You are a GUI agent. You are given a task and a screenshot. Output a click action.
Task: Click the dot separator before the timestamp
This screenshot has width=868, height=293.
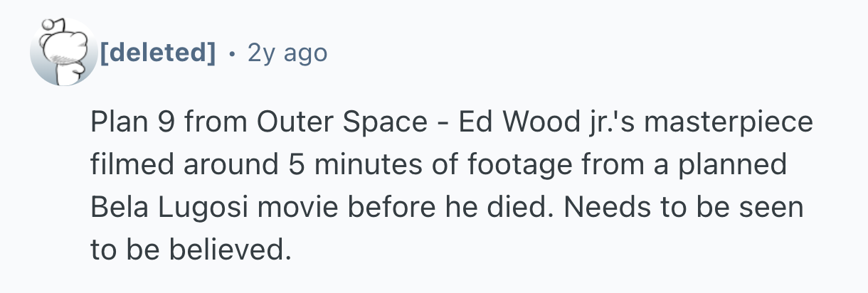tap(233, 53)
